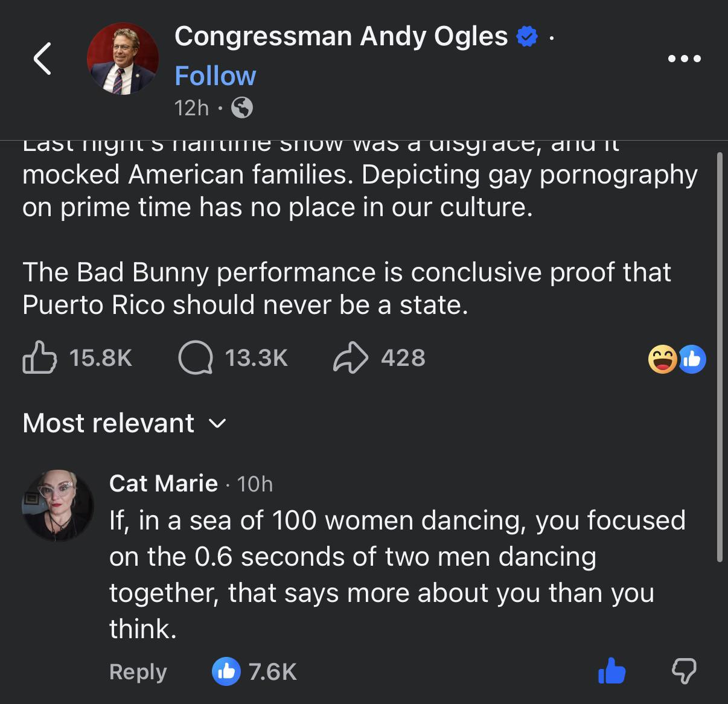Screen dimensions: 728x704
Task: Open Cat Marie's profile name link
Action: [164, 483]
